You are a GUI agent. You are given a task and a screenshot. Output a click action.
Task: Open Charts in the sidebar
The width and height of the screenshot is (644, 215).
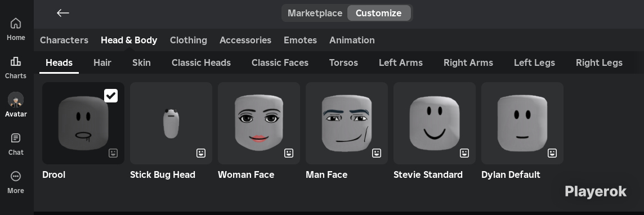pos(16,68)
